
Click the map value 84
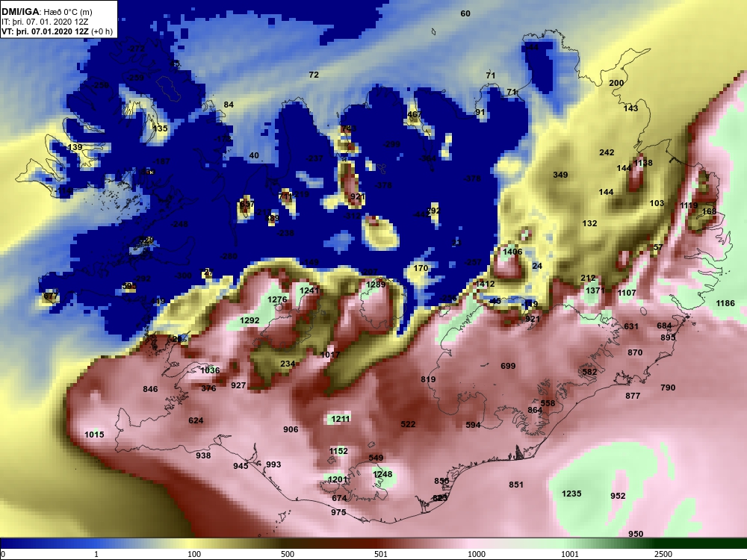229,105
